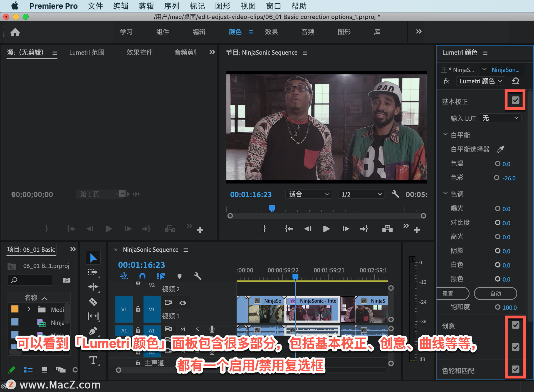Screen dimensions: 534x392
Task: Select the Pen tool
Action: [93, 331]
